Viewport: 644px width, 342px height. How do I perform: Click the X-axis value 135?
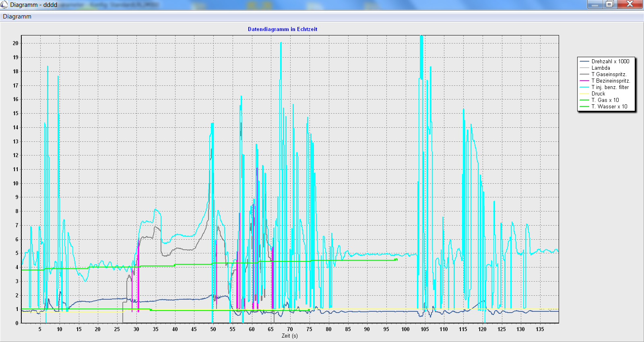pyautogui.click(x=540, y=329)
